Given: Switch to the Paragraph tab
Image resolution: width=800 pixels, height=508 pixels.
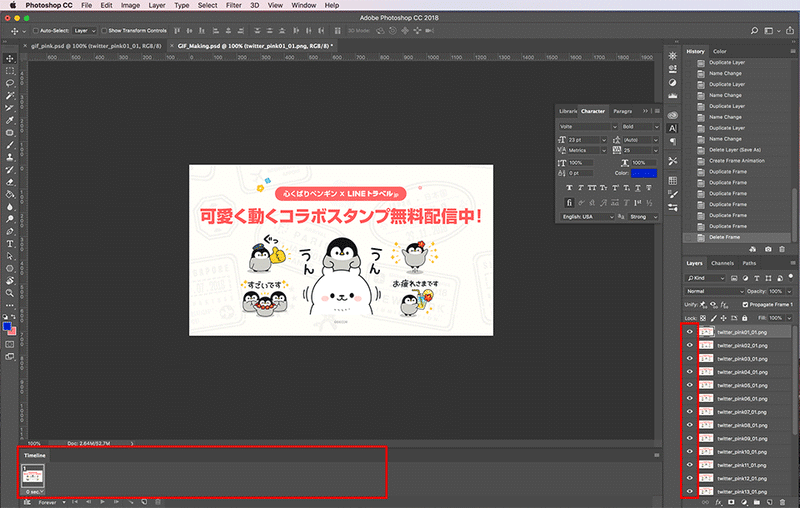Looking at the screenshot, I should [622, 111].
